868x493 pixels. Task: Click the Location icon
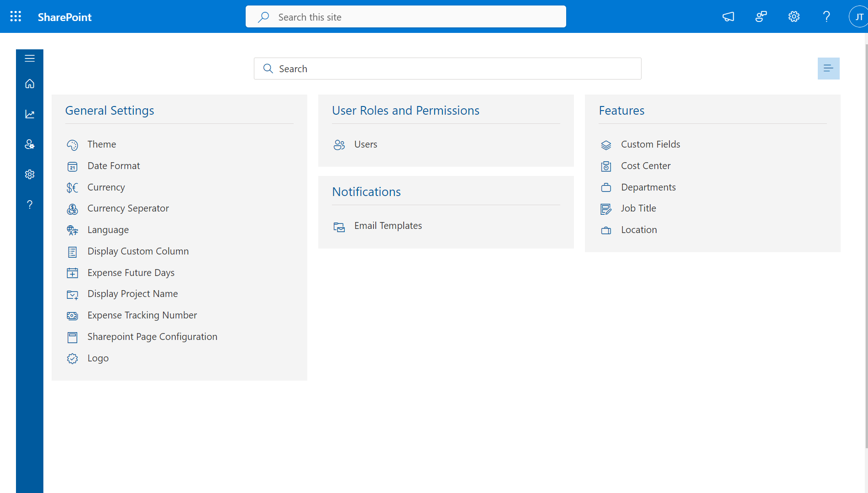[606, 230]
